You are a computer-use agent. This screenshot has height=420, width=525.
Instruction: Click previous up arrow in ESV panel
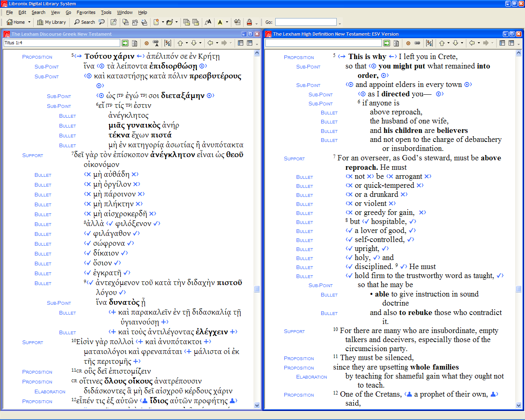tap(442, 43)
